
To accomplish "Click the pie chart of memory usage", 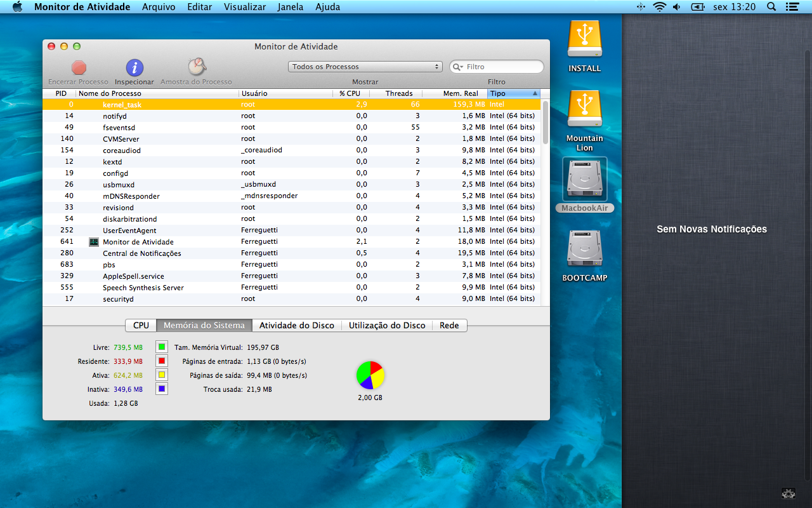I will click(370, 375).
